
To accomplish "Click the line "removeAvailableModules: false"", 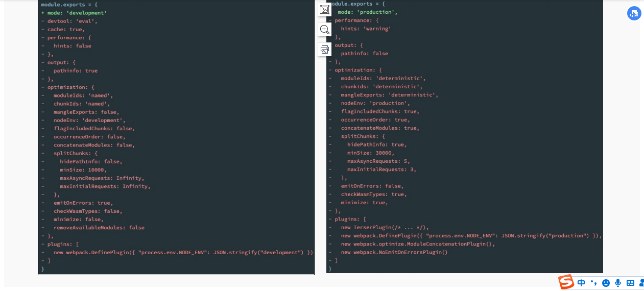I will [x=99, y=227].
